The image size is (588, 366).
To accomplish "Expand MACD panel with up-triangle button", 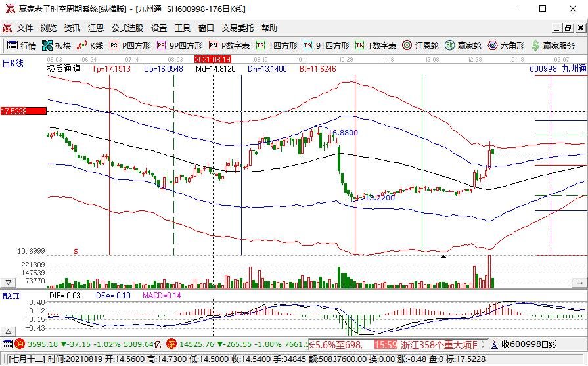I will coord(9,331).
